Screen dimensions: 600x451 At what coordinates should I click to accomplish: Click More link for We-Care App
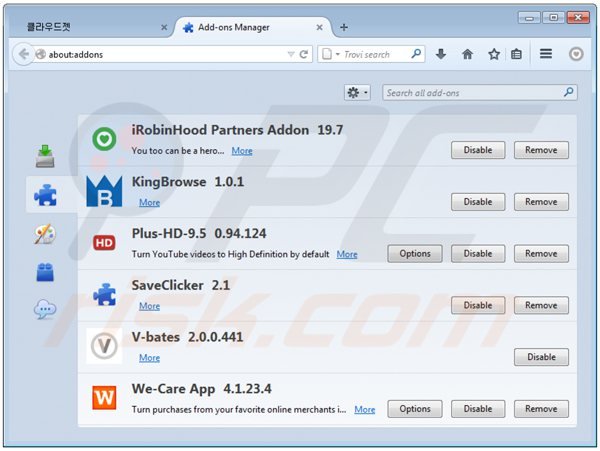tap(364, 409)
